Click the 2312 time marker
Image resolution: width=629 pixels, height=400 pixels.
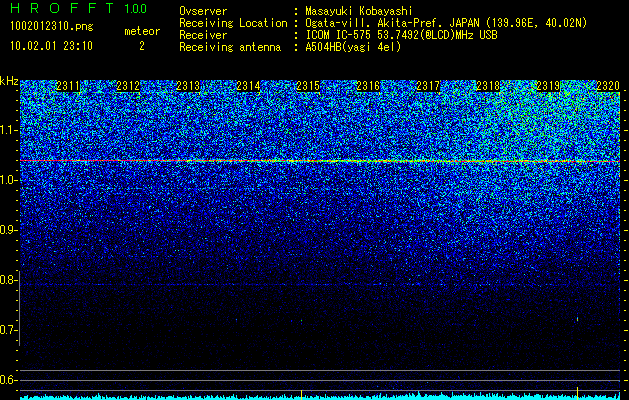click(x=128, y=86)
